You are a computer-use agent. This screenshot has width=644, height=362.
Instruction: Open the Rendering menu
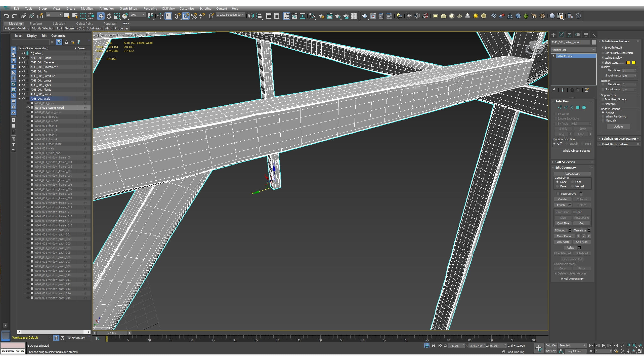point(150,9)
